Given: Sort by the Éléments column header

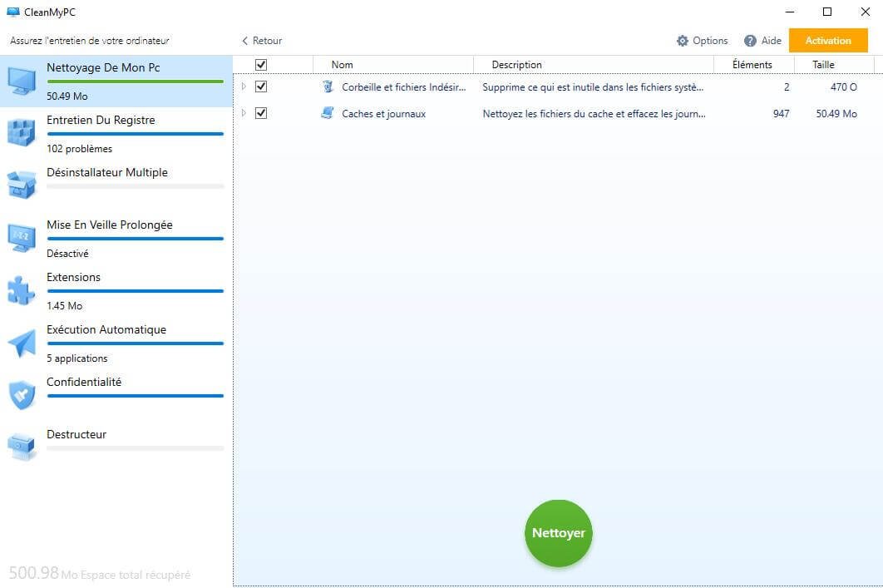Looking at the screenshot, I should 754,65.
